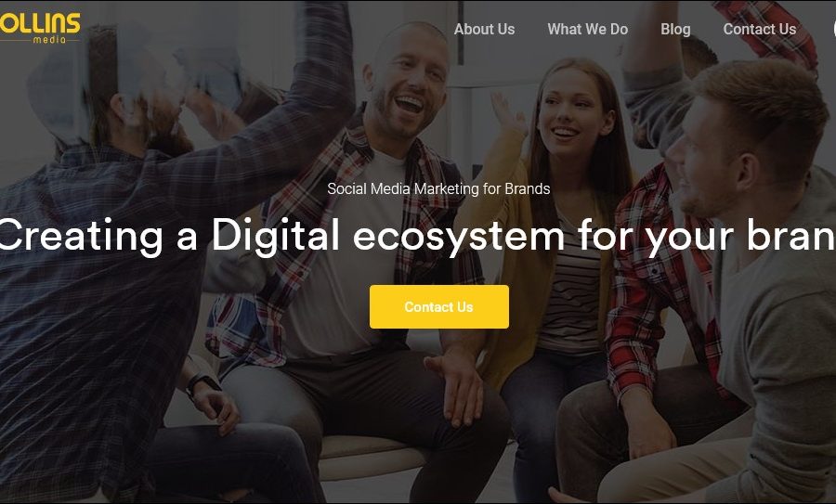The height and width of the screenshot is (504, 836).
Task: Click the word 'Creating' in the headline
Action: [x=82, y=237]
